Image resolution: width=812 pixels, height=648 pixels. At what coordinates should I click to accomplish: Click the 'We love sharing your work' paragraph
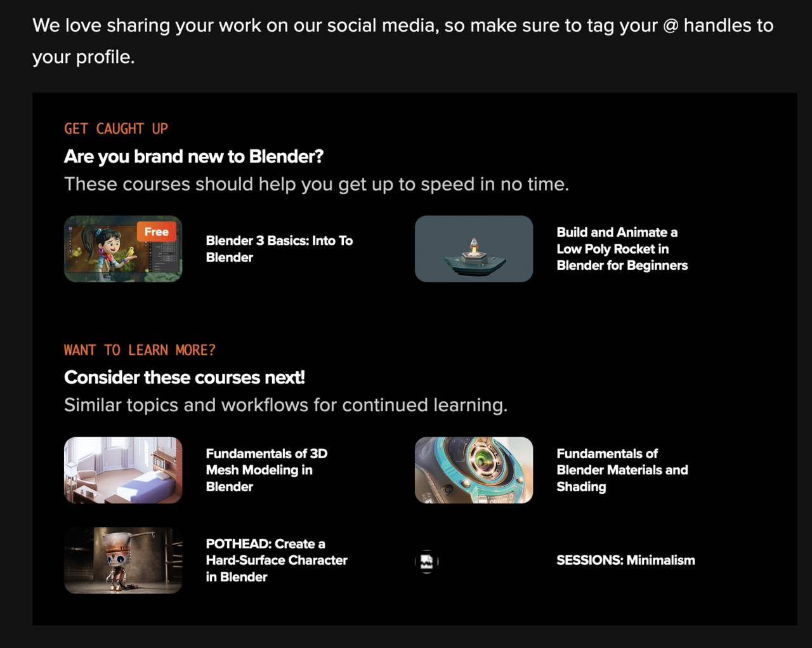[403, 41]
